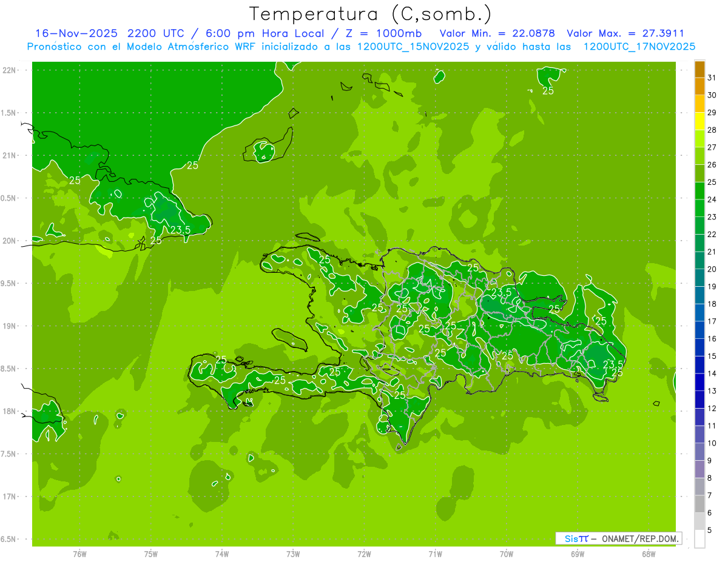Click the color scale label '22'
This screenshot has width=728, height=562.
click(712, 235)
